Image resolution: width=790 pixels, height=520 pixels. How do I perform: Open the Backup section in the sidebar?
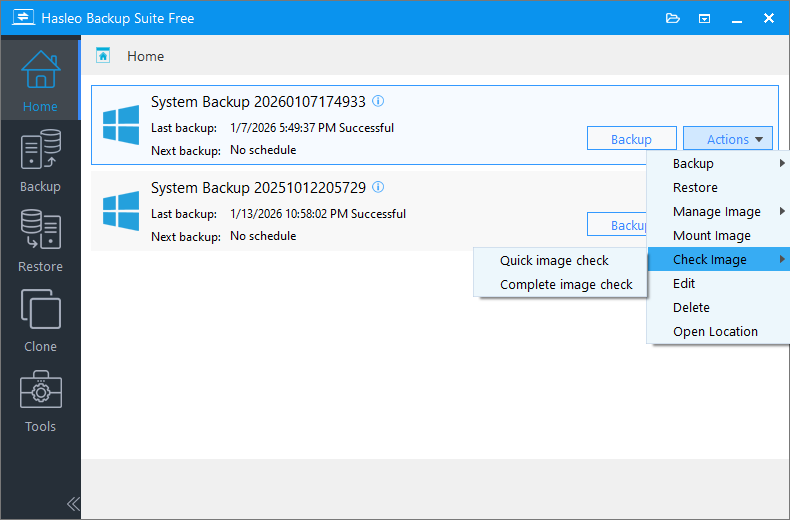click(40, 160)
